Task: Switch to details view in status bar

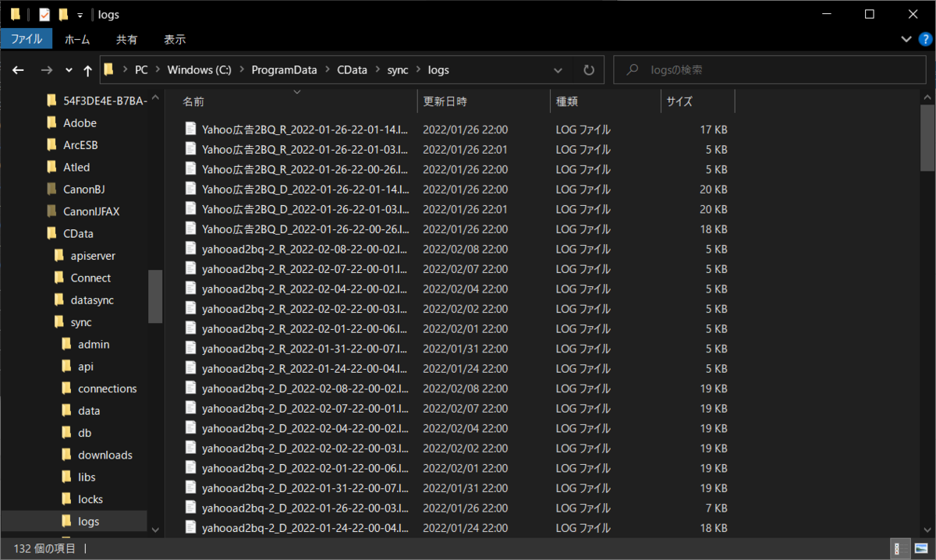Action: [898, 548]
